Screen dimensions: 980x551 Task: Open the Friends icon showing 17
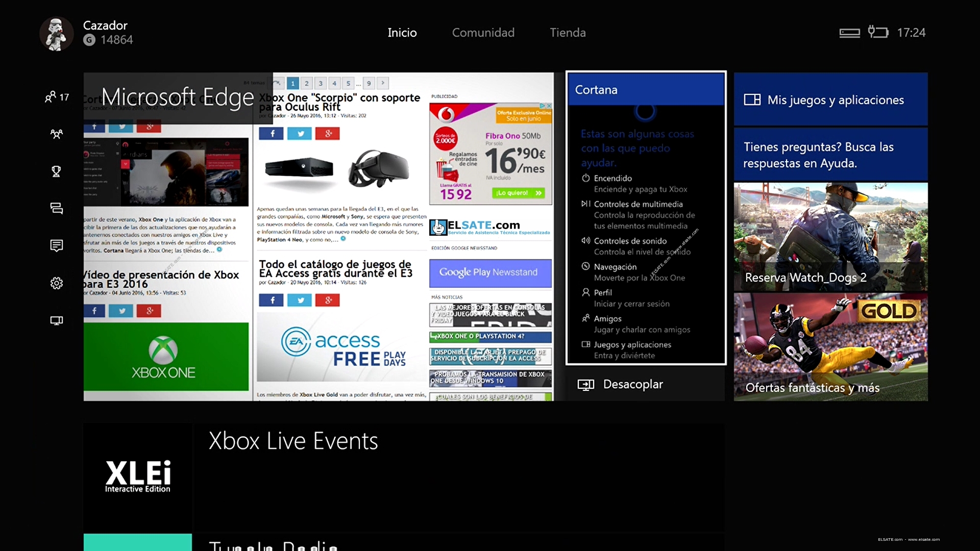pos(56,97)
